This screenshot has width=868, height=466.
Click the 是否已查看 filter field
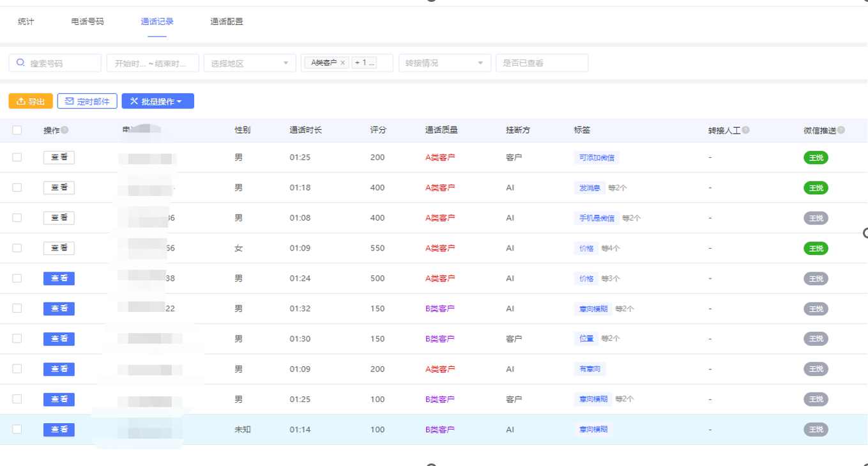541,63
